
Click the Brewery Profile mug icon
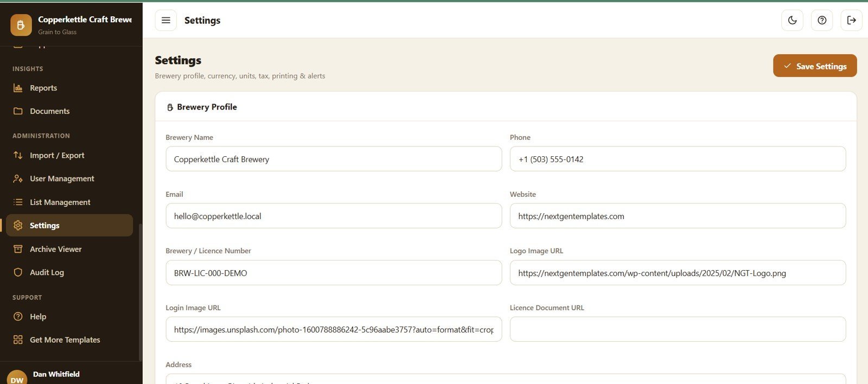tap(170, 107)
